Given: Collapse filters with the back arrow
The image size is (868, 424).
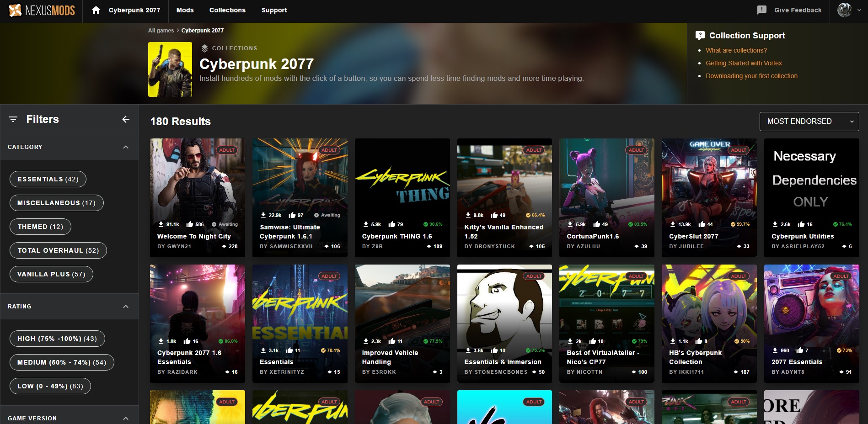Looking at the screenshot, I should click(126, 119).
